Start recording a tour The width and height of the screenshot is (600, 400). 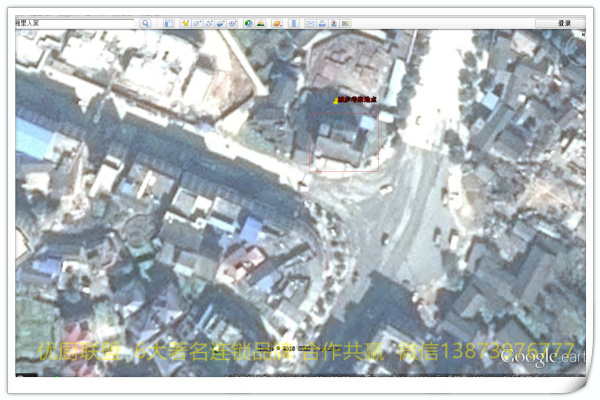[233, 23]
